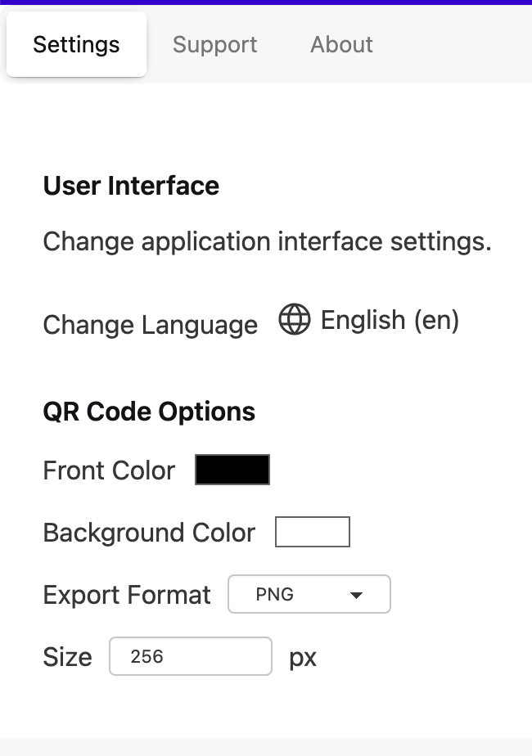Pick the black Front Color swatch
532x756 pixels.
[232, 470]
